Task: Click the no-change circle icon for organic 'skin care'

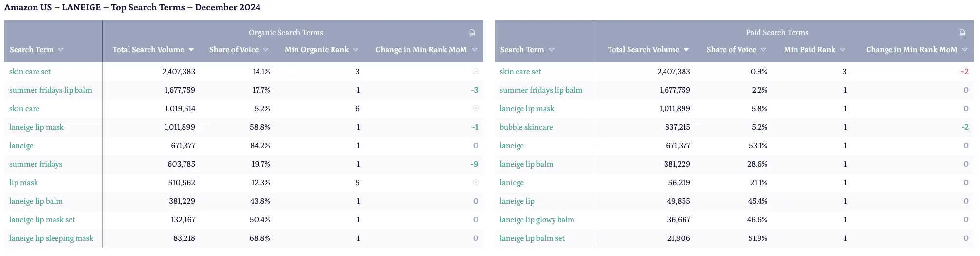Action: 476,109
